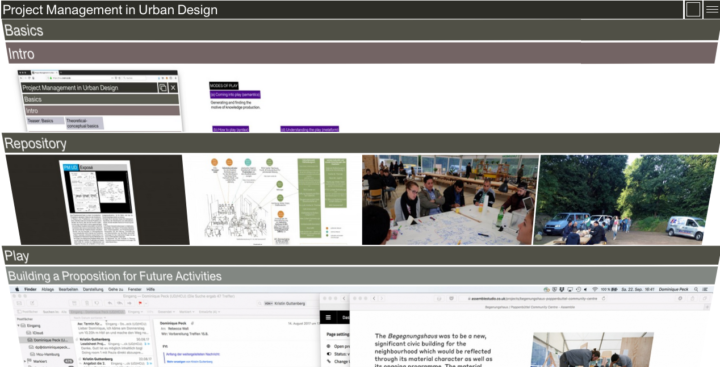This screenshot has height=367, width=720.
Task: Click the X icon in embedded thumbnail header
Action: point(173,88)
